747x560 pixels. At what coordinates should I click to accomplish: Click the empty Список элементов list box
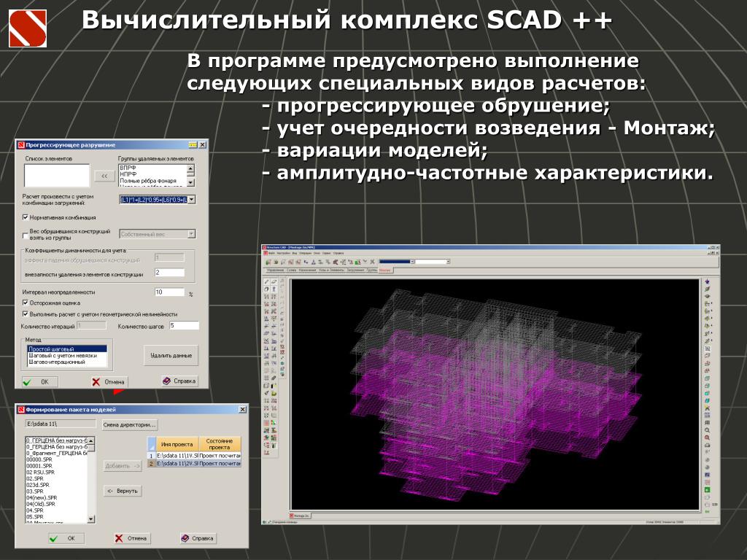point(57,175)
